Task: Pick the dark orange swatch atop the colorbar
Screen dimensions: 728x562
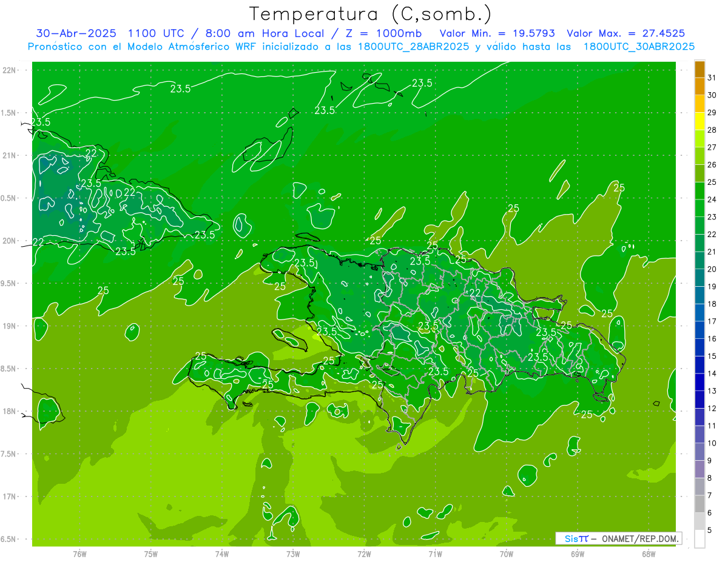Action: (699, 69)
